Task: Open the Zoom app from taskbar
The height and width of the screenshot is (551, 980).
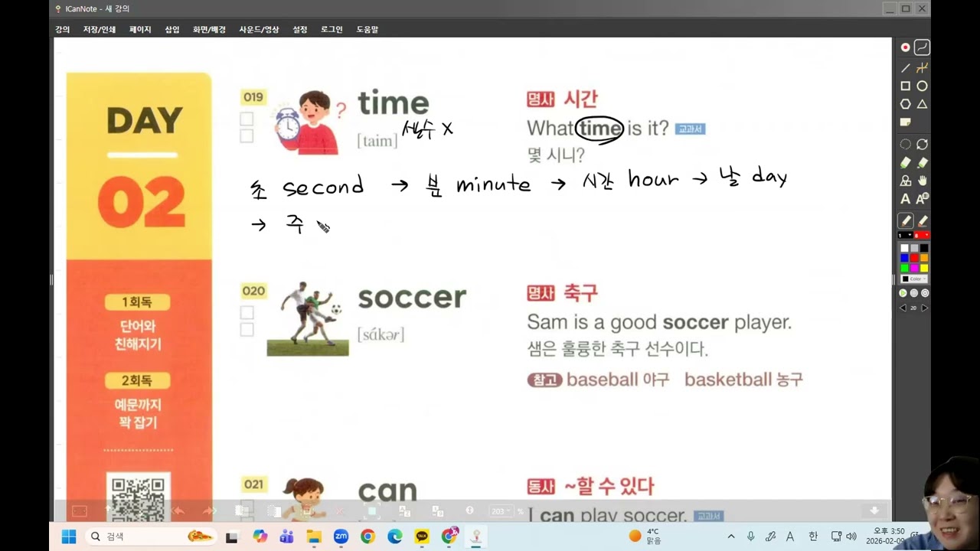Action: click(341, 536)
